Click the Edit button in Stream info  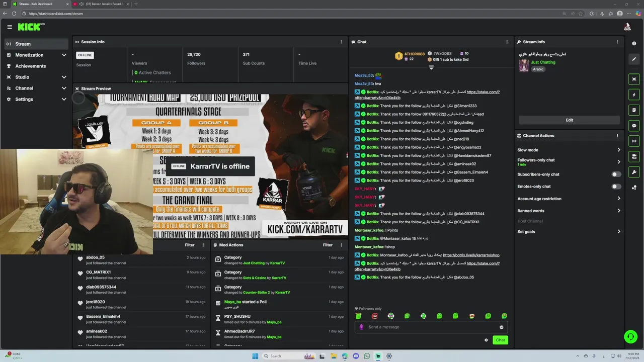(569, 120)
